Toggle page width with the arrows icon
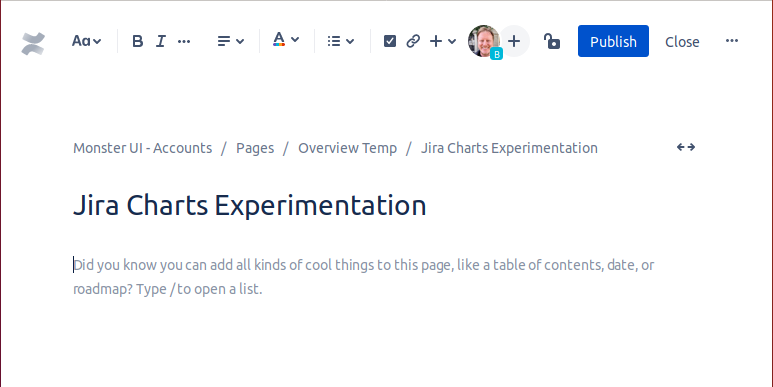The image size is (773, 387). coord(686,147)
